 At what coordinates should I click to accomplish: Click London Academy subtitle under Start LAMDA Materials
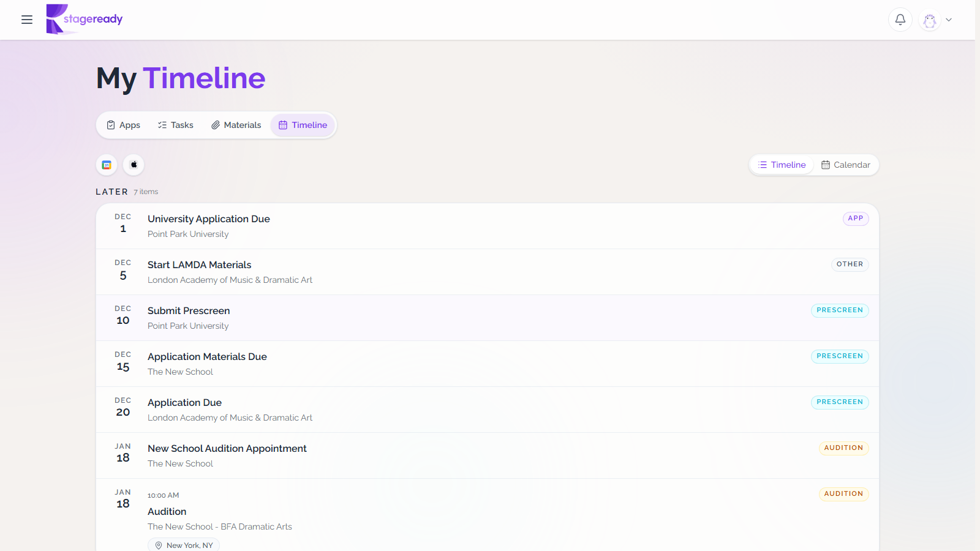[230, 280]
